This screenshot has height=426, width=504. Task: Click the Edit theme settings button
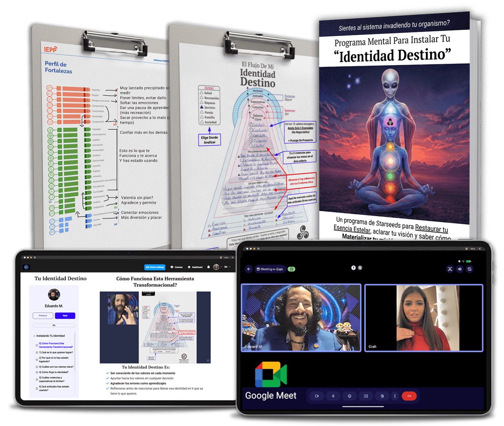coord(155,267)
